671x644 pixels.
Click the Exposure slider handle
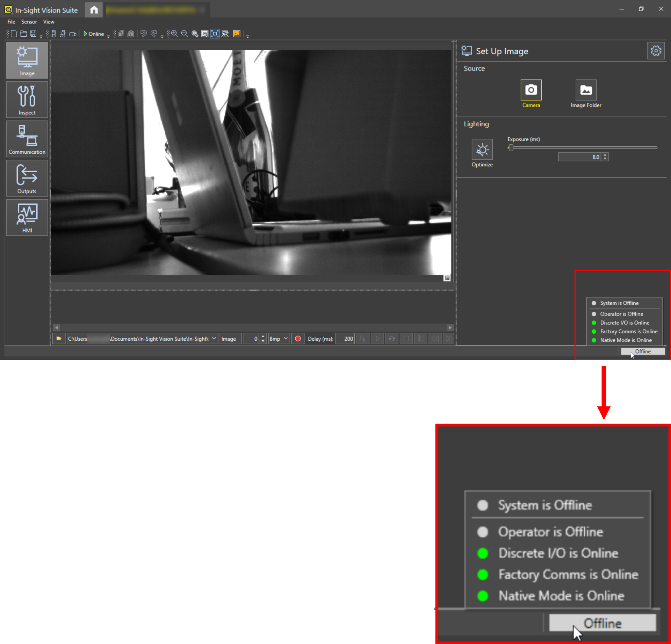(x=511, y=148)
